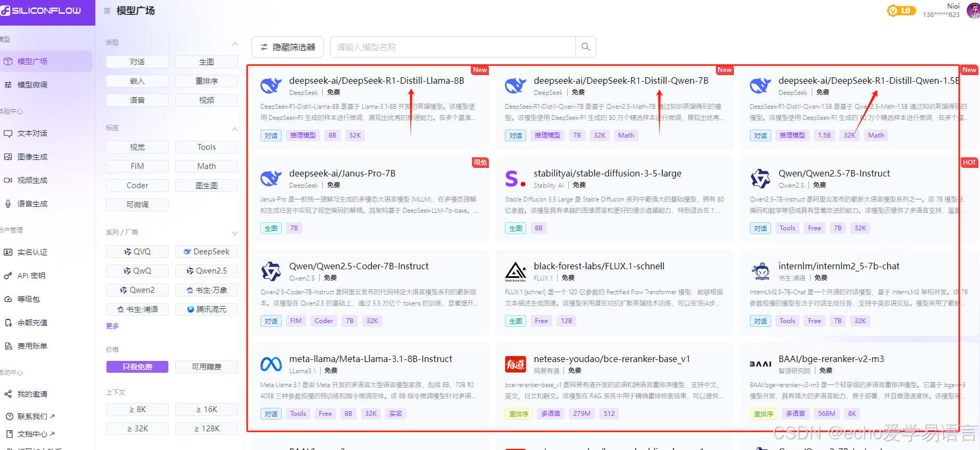Image resolution: width=980 pixels, height=450 pixels.
Task: Open 模型广场 in the sidebar
Action: tap(45, 61)
